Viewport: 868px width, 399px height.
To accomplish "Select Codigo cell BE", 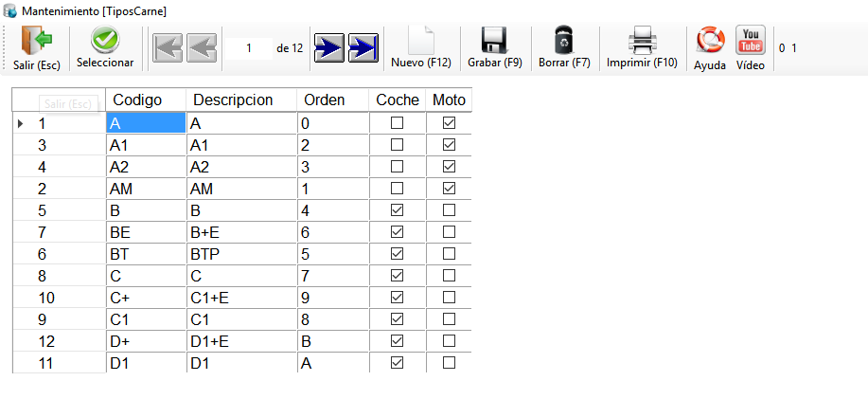I will [x=146, y=231].
